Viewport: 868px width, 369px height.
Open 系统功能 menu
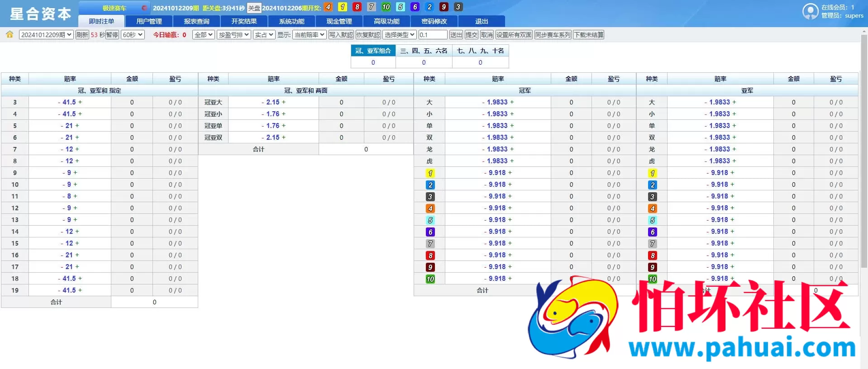[x=291, y=21]
